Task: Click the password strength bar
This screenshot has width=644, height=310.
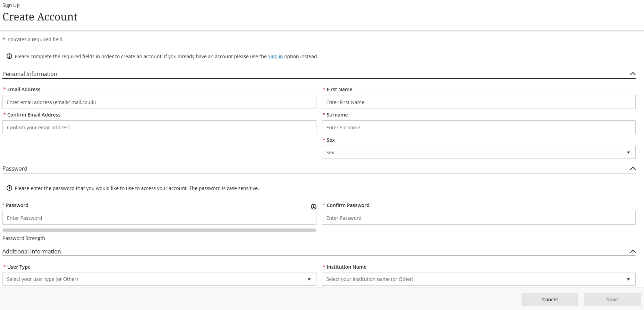Action: point(159,230)
